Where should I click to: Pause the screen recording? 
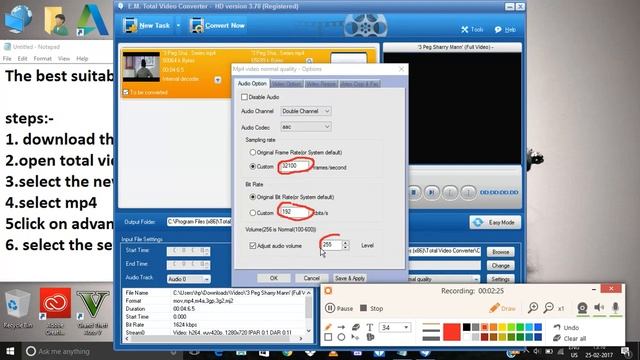pyautogui.click(x=339, y=308)
